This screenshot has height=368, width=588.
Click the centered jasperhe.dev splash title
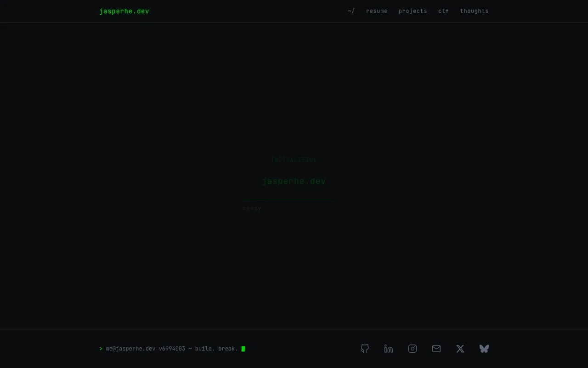pos(294,181)
